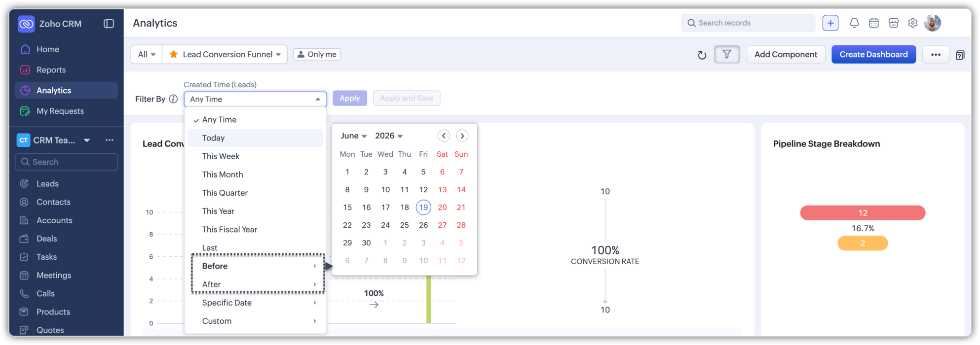Click the Filter By info icon
The width and height of the screenshot is (980, 345).
[173, 99]
